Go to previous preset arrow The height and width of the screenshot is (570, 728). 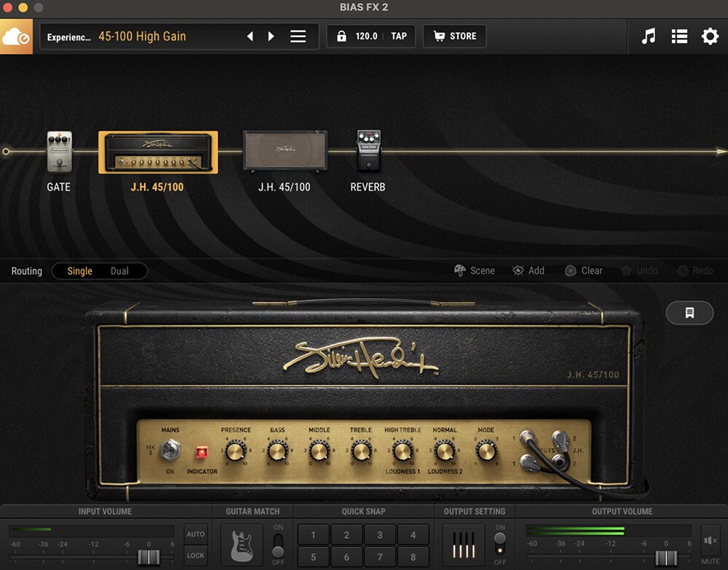[250, 36]
